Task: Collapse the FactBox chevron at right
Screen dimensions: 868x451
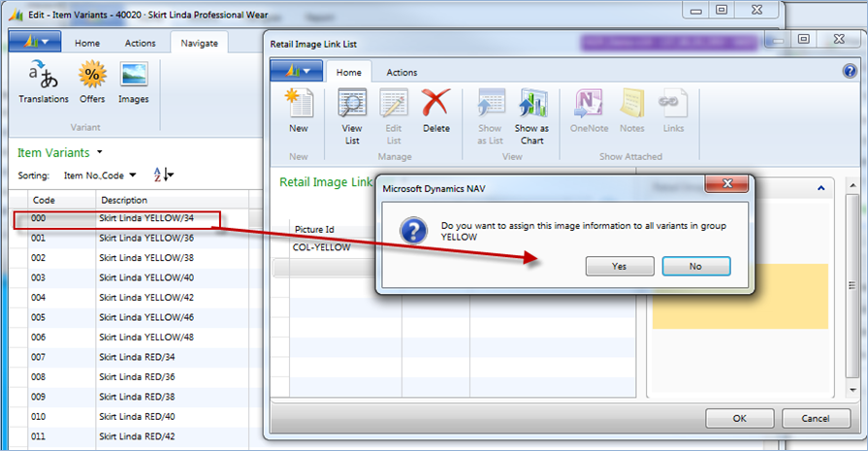Action: click(x=820, y=189)
